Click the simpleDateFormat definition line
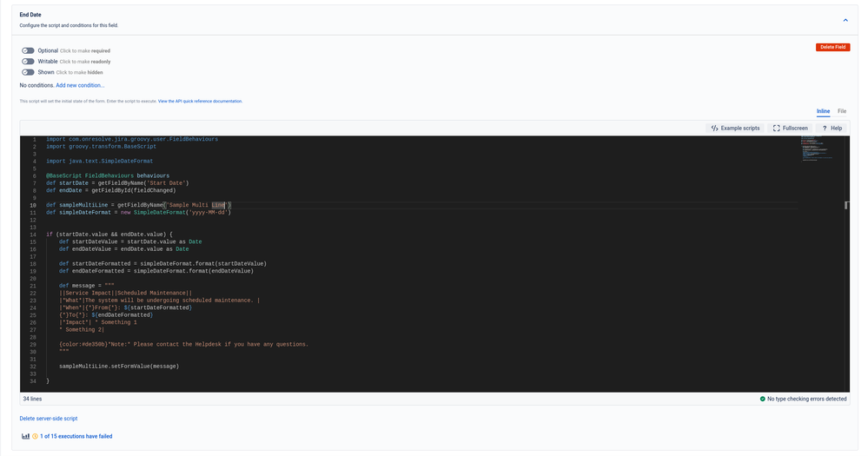The image size is (868, 456). [x=138, y=213]
